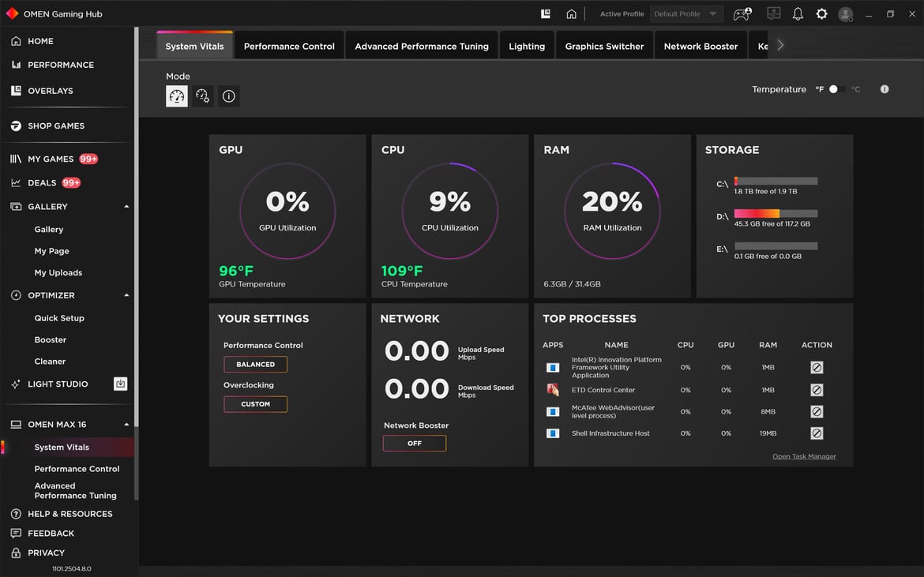Select the System Vitals tab
Screen dimensions: 924x577
[194, 46]
